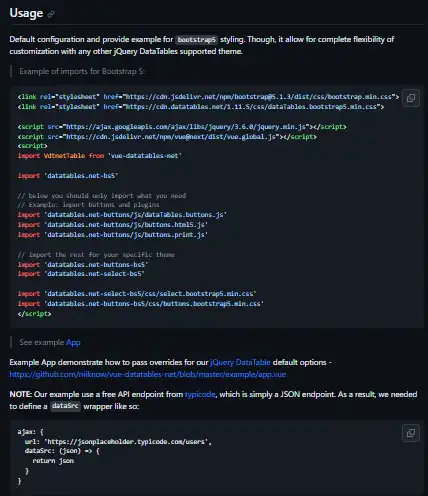Click the NOTE paragraph bold label
The image size is (428, 496).
click(x=20, y=394)
